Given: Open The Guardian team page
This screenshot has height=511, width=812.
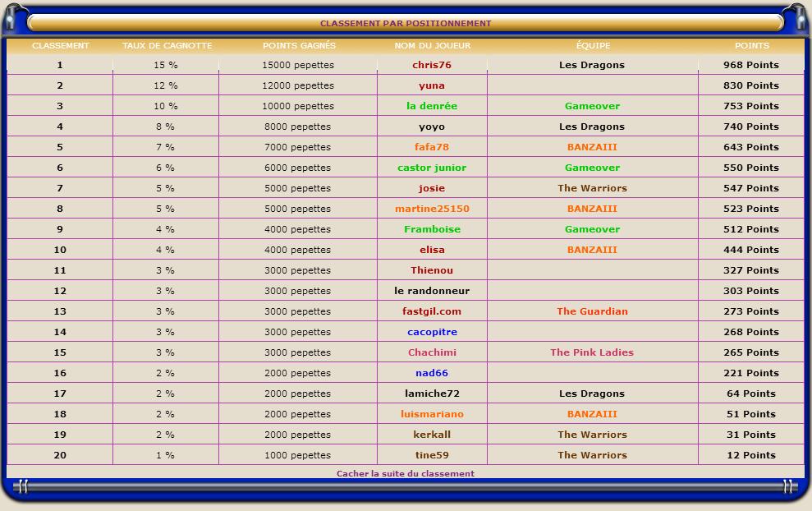Looking at the screenshot, I should point(591,311).
